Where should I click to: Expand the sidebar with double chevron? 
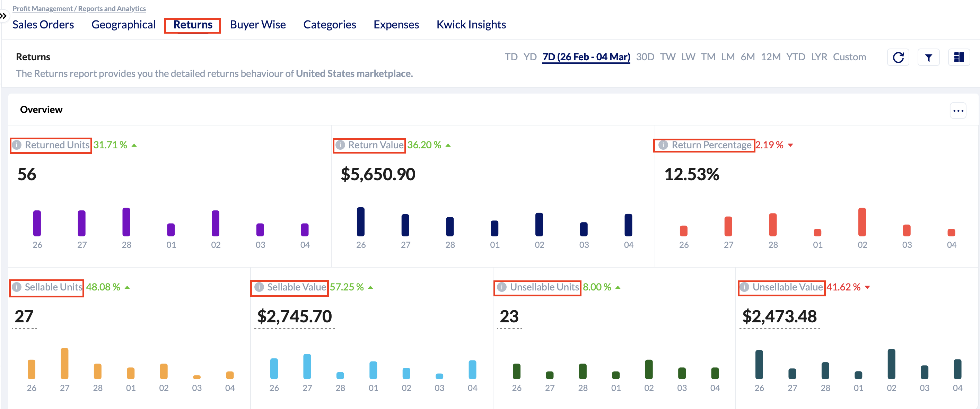pyautogui.click(x=3, y=16)
